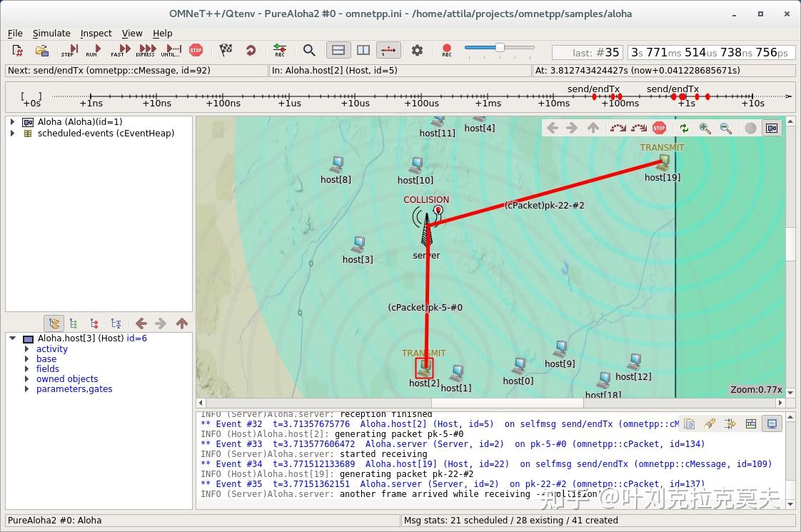Click the owned objects entry
Image resolution: width=801 pixels, height=532 pixels.
pos(67,378)
